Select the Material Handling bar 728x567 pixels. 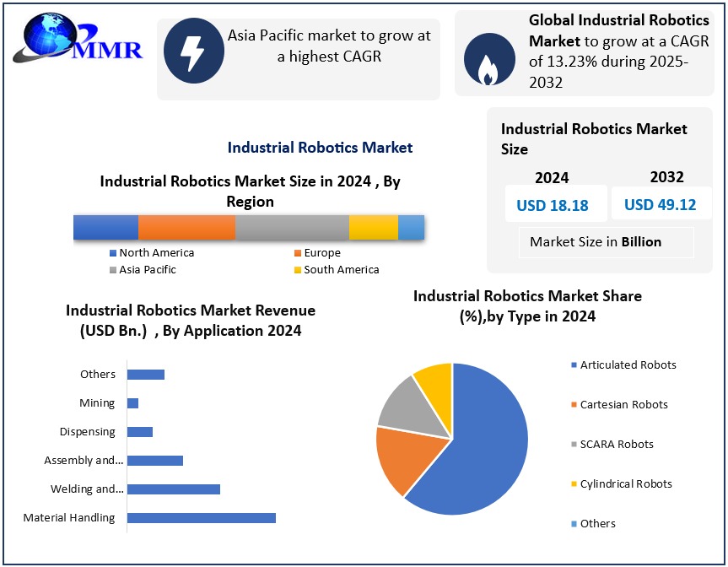pyautogui.click(x=202, y=517)
